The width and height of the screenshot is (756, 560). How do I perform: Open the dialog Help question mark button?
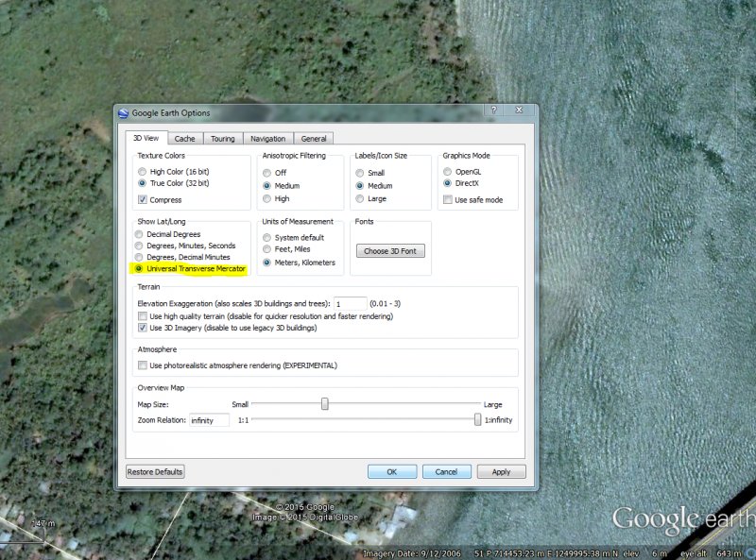tap(493, 110)
